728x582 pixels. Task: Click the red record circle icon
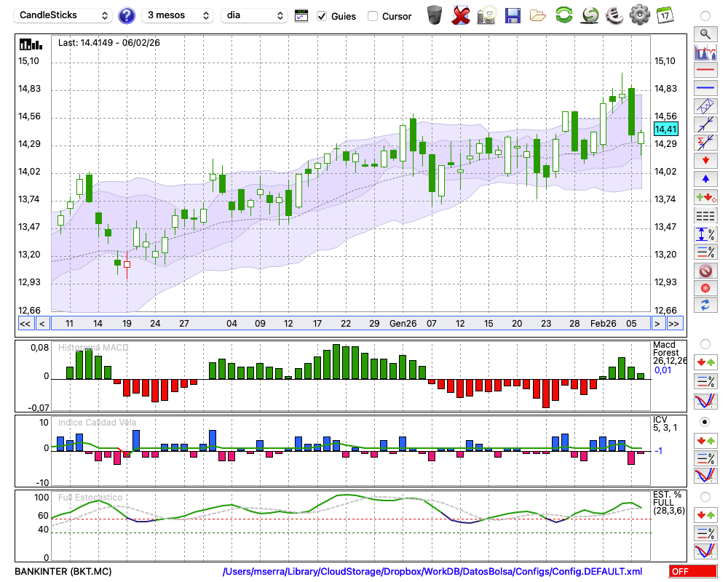click(x=705, y=288)
